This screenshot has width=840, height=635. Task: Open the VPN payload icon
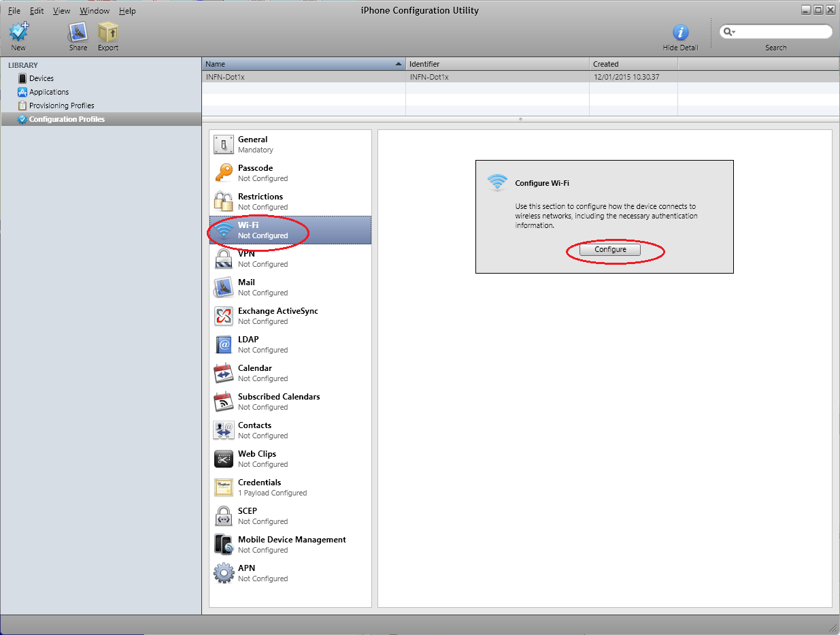[x=224, y=259]
